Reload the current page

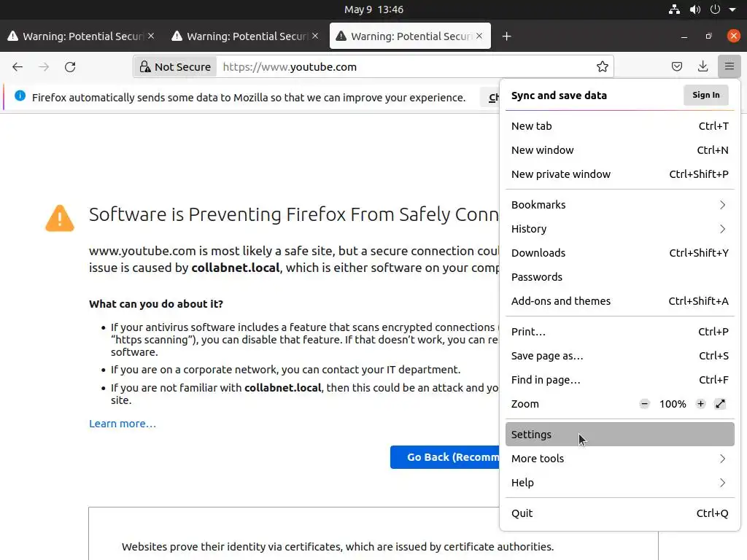(x=70, y=67)
